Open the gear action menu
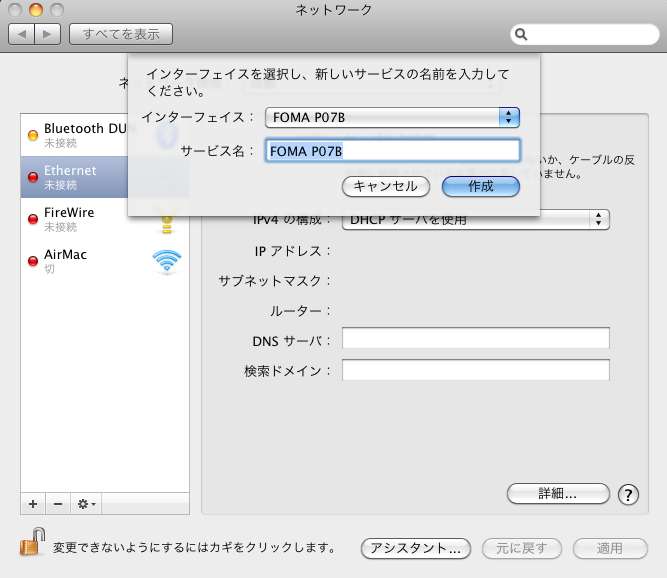Image resolution: width=667 pixels, height=578 pixels. click(x=86, y=503)
